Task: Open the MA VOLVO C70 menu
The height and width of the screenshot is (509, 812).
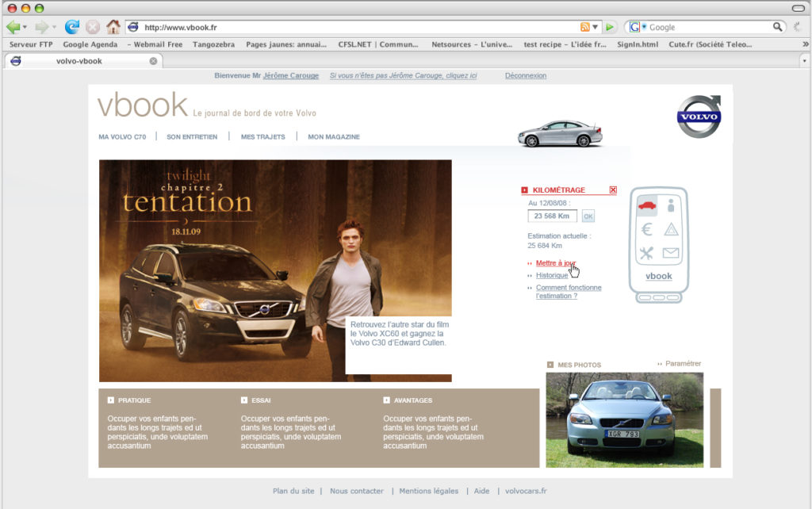Action: coord(122,136)
